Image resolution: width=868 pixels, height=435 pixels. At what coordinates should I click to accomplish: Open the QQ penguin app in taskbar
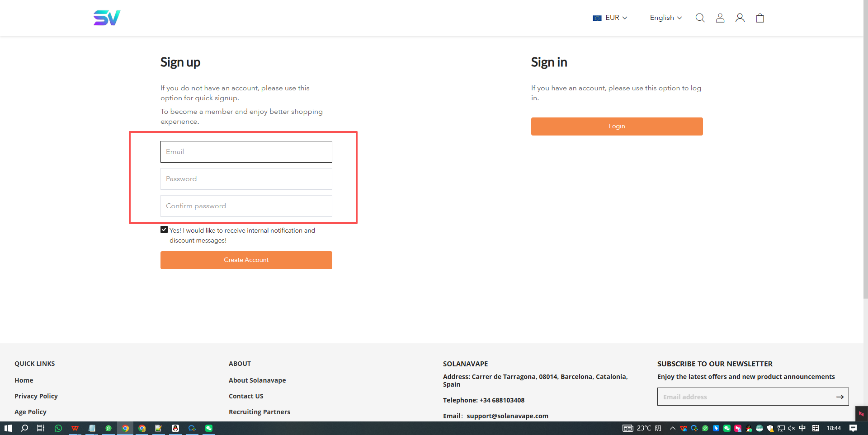pyautogui.click(x=175, y=428)
